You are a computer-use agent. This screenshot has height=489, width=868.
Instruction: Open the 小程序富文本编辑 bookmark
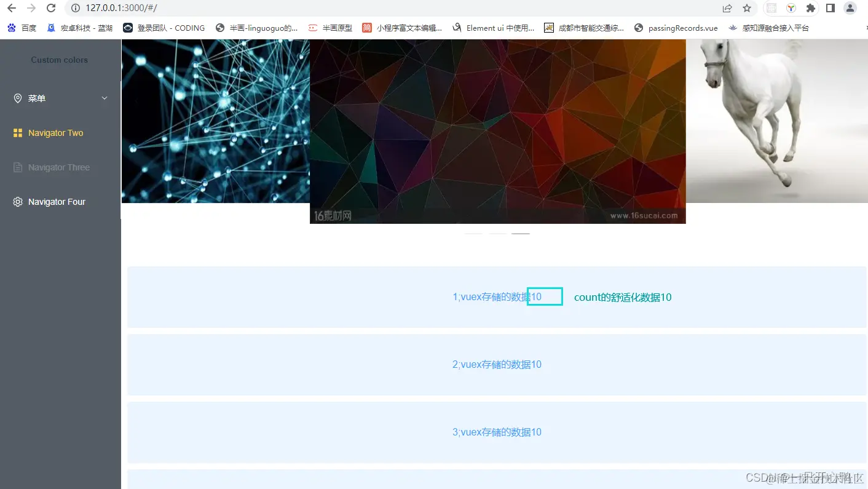tap(402, 28)
